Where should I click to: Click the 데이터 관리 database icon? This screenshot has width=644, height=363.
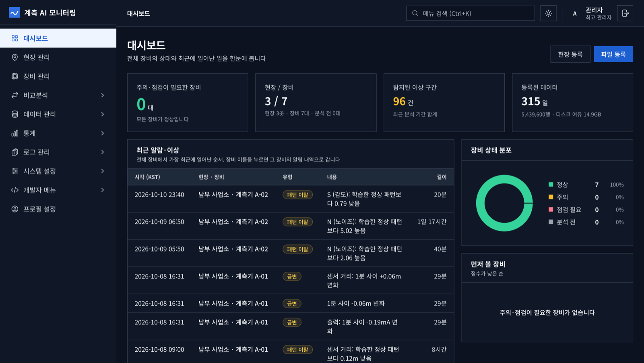tap(15, 114)
